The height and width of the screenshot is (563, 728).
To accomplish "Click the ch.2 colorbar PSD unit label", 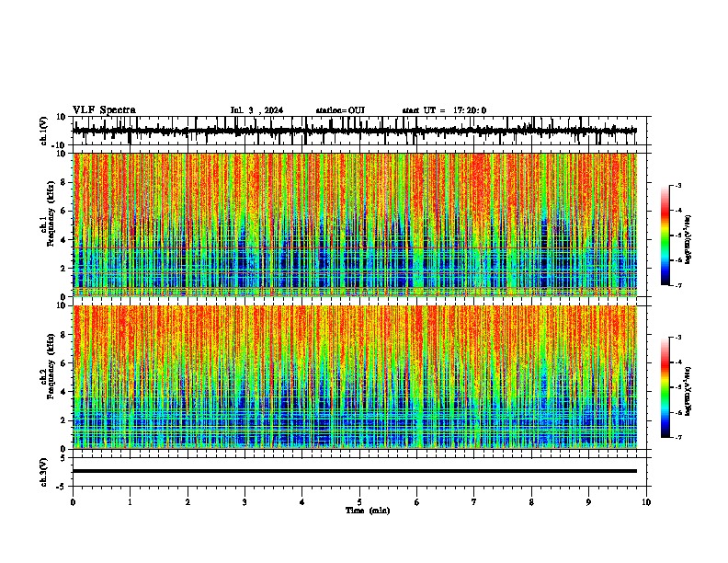I will (688, 391).
